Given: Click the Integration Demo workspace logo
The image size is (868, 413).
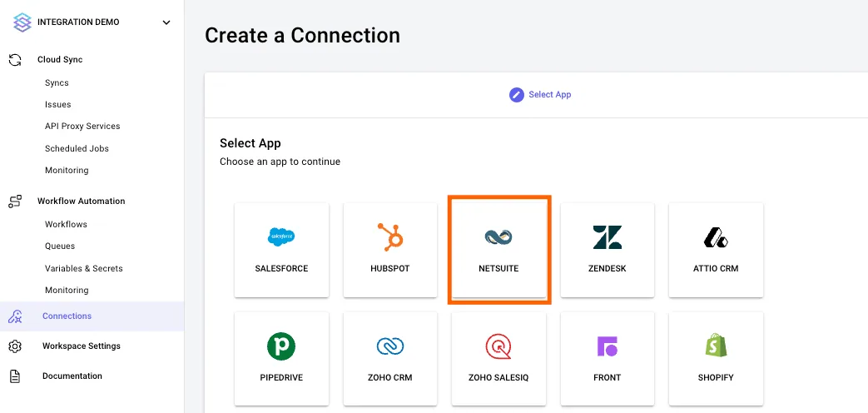Looking at the screenshot, I should [22, 22].
